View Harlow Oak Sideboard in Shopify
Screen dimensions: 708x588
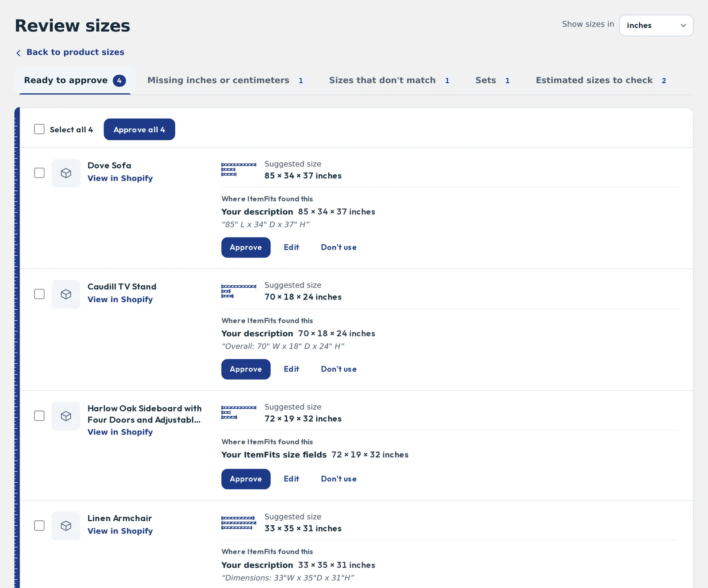[120, 432]
